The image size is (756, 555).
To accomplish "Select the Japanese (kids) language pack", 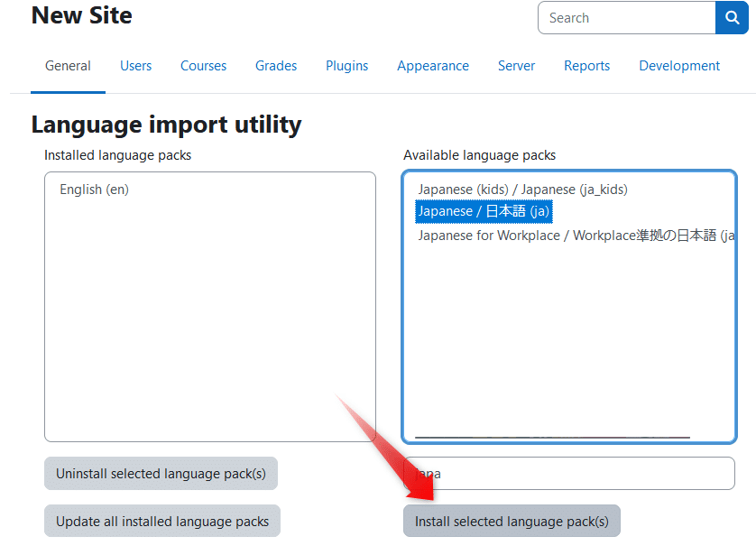I will pos(521,190).
